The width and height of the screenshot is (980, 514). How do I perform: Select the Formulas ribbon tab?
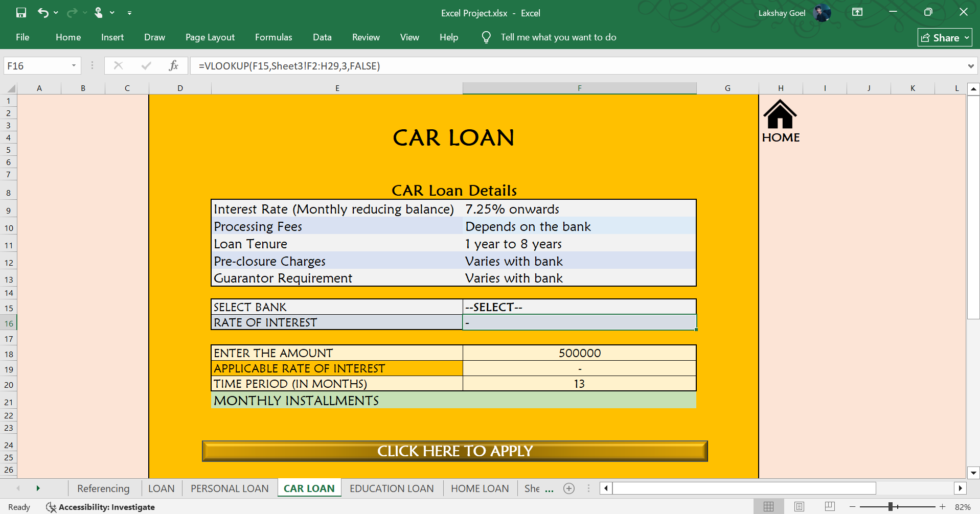pyautogui.click(x=274, y=37)
